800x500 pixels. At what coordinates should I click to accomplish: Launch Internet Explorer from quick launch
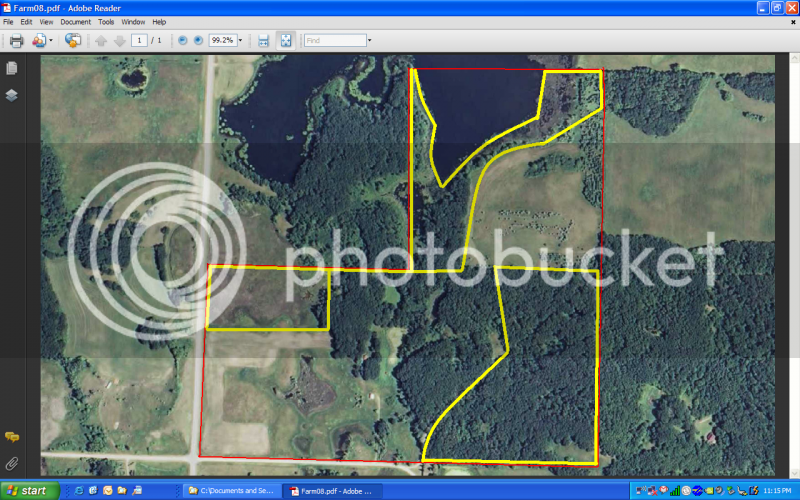click(79, 491)
